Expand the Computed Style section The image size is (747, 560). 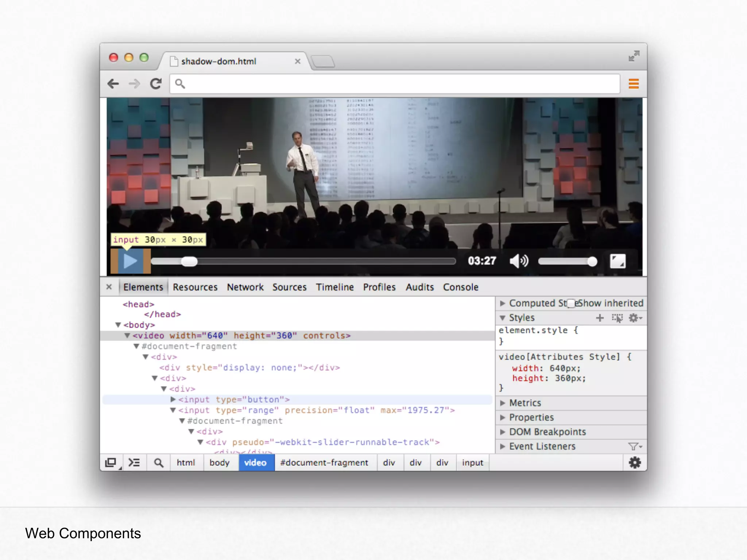(x=503, y=303)
